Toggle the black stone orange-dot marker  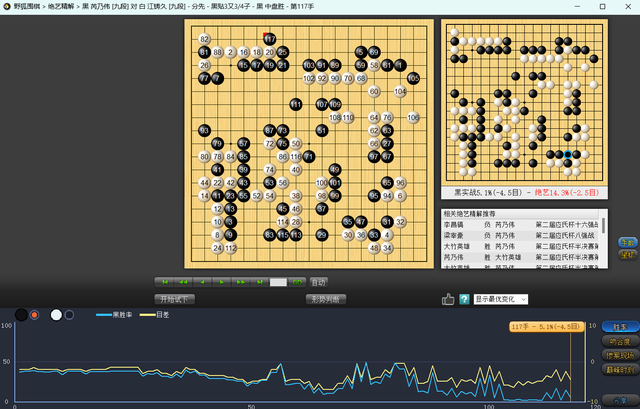33,315
